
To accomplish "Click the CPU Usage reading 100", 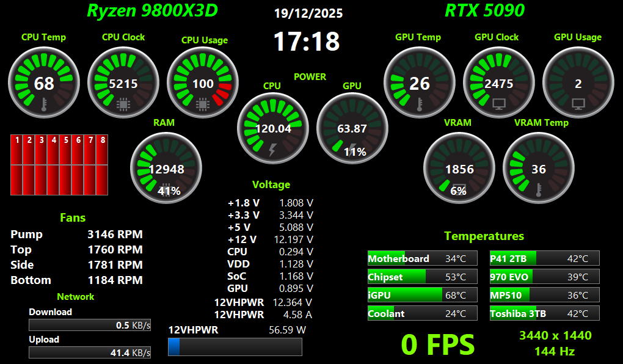I will (x=203, y=84).
